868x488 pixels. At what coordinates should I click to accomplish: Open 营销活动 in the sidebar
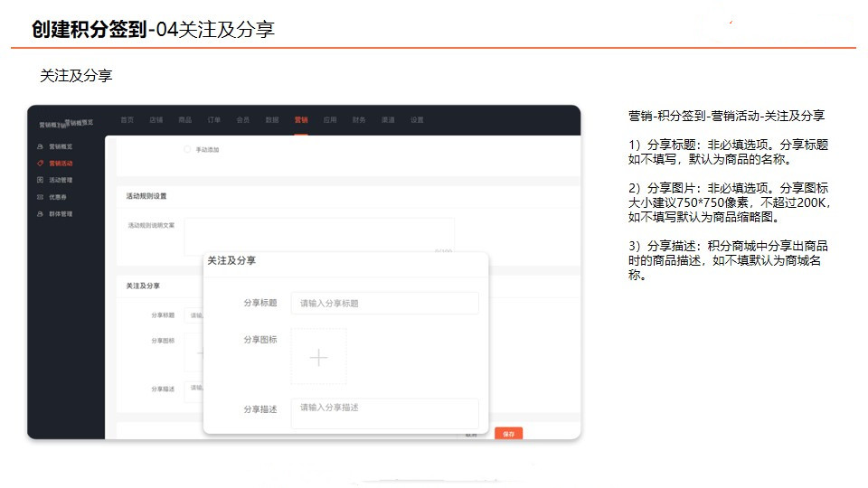pos(61,164)
